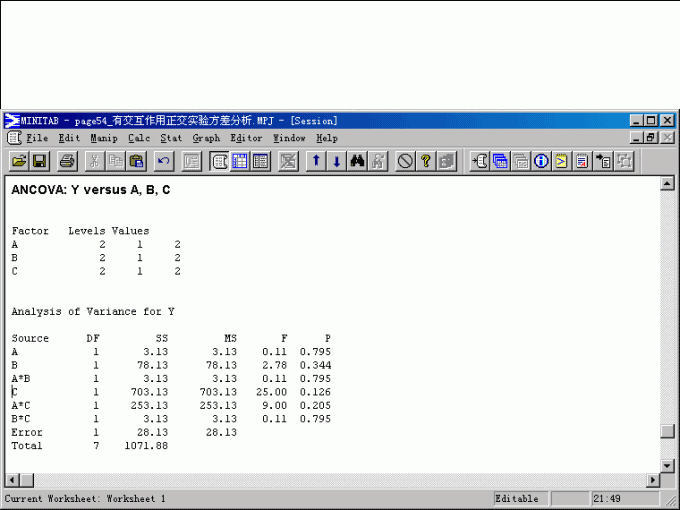The image size is (680, 510).
Task: Show project info with blue info icon
Action: [542, 161]
